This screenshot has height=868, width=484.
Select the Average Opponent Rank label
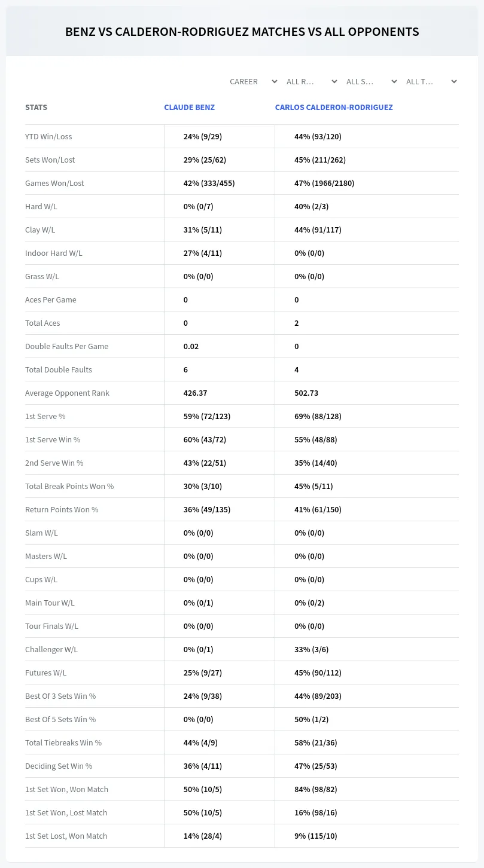point(67,393)
